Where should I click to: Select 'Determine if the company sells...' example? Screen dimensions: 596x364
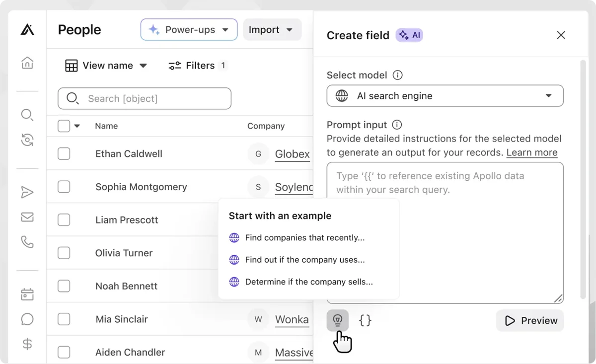click(308, 282)
